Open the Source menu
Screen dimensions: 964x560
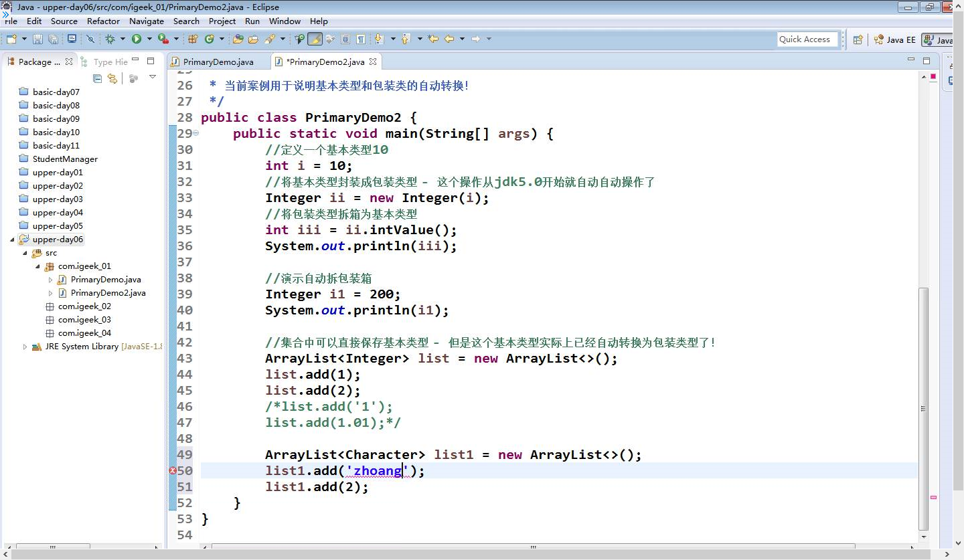point(64,21)
